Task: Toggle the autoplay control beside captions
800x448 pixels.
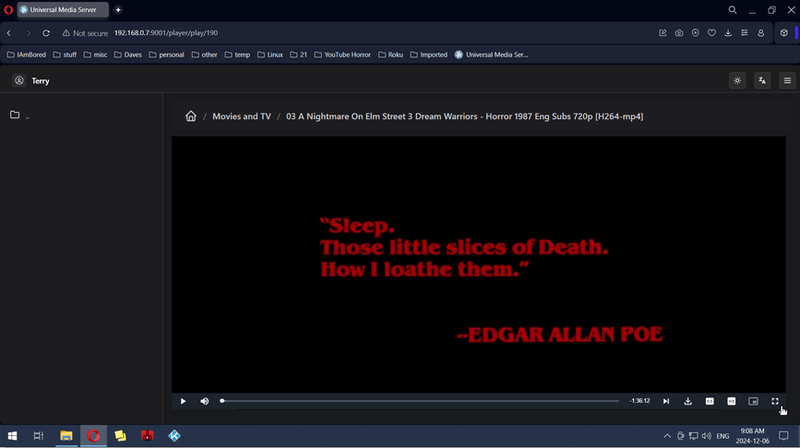Action: pos(731,401)
